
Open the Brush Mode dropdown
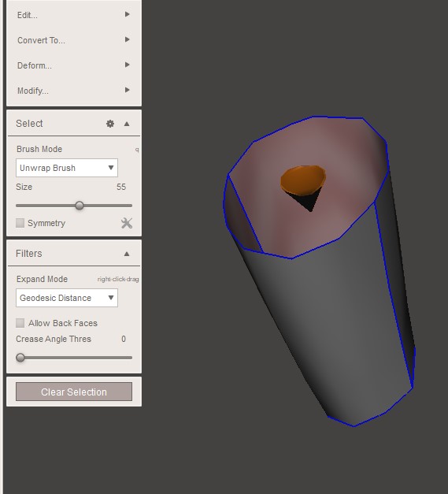[x=67, y=168]
